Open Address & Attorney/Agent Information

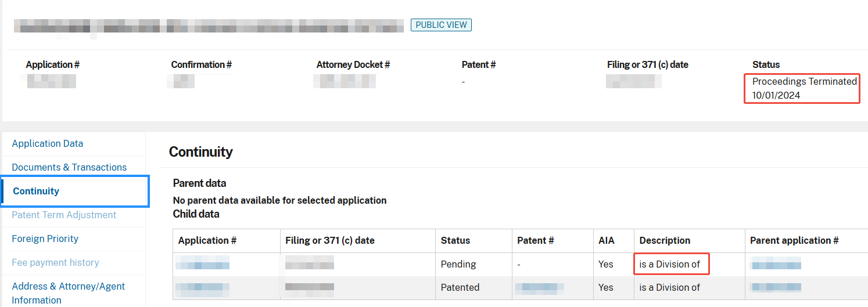[x=68, y=293]
